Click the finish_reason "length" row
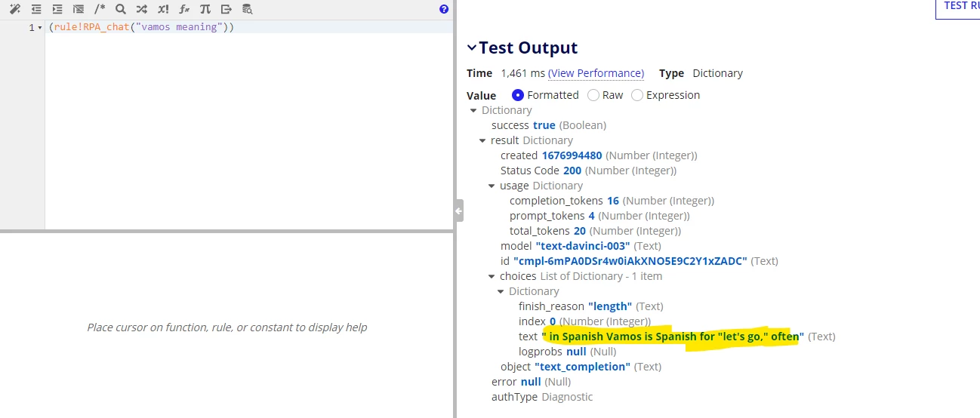The image size is (980, 418). coord(591,306)
